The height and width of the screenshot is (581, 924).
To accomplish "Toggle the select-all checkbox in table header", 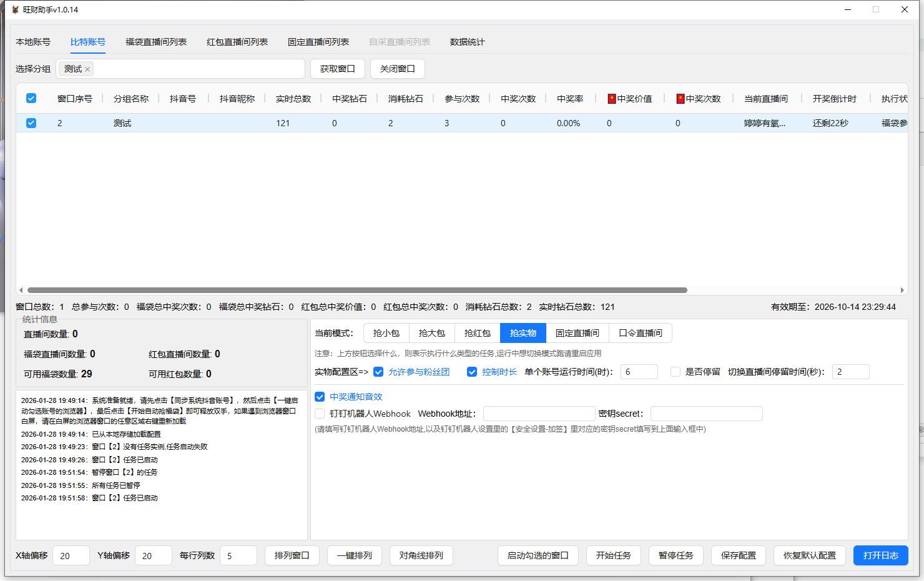I will (x=31, y=98).
